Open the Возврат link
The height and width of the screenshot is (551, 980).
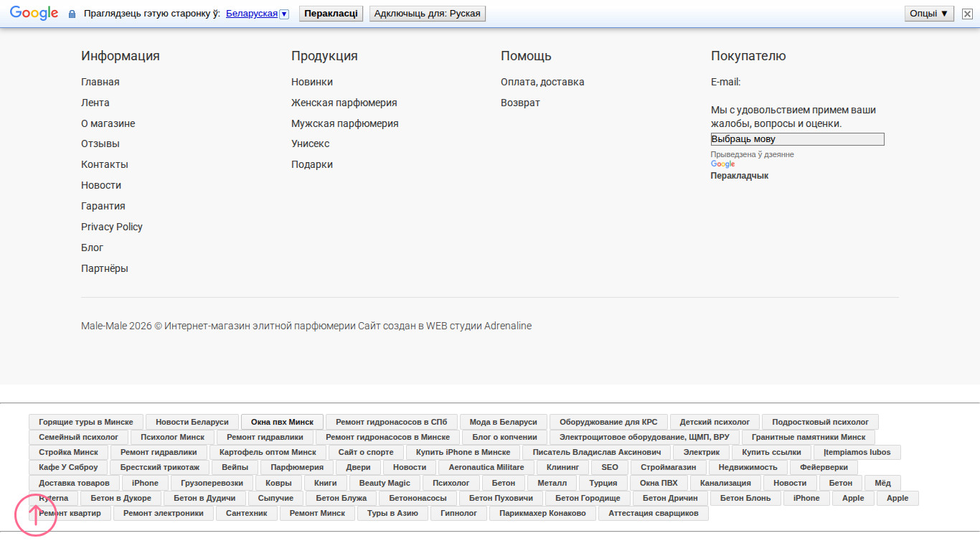point(520,103)
